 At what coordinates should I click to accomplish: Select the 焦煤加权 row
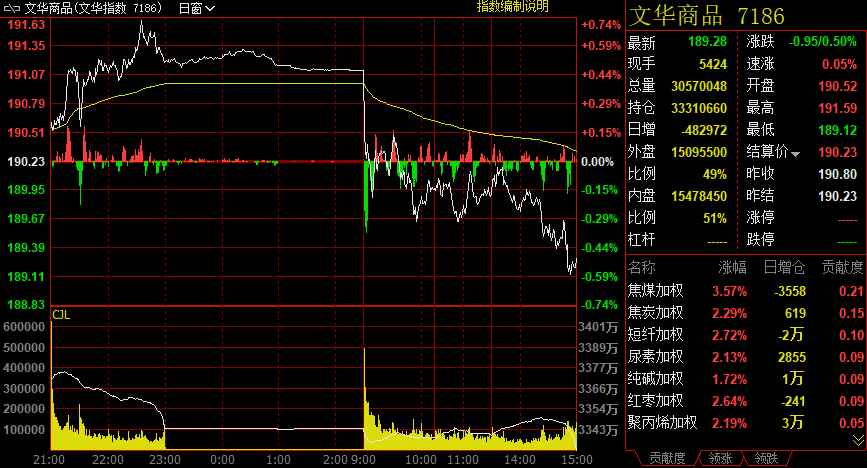coord(655,290)
